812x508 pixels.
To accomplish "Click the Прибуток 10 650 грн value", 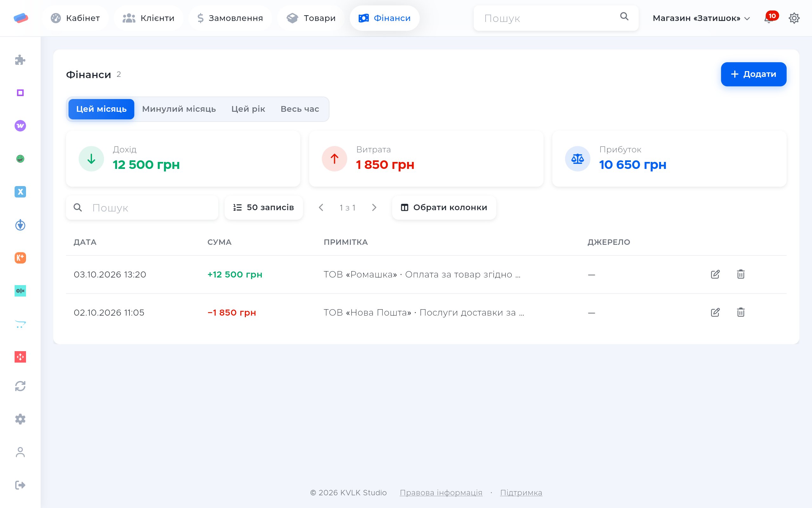I will tap(632, 165).
